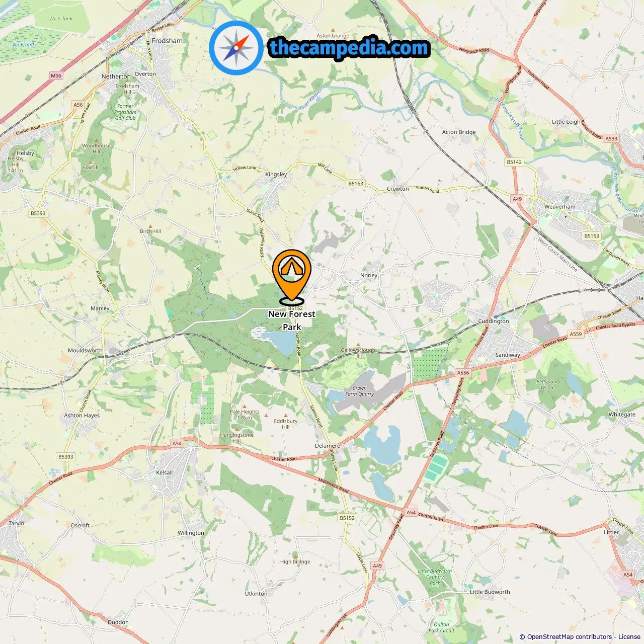Click the Delamere village label
The width and height of the screenshot is (644, 644).
click(328, 446)
